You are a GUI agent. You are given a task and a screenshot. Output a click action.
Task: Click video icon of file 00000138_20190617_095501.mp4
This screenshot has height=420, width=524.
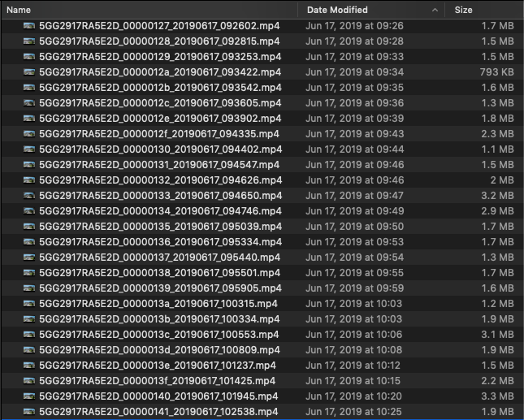tap(29, 273)
